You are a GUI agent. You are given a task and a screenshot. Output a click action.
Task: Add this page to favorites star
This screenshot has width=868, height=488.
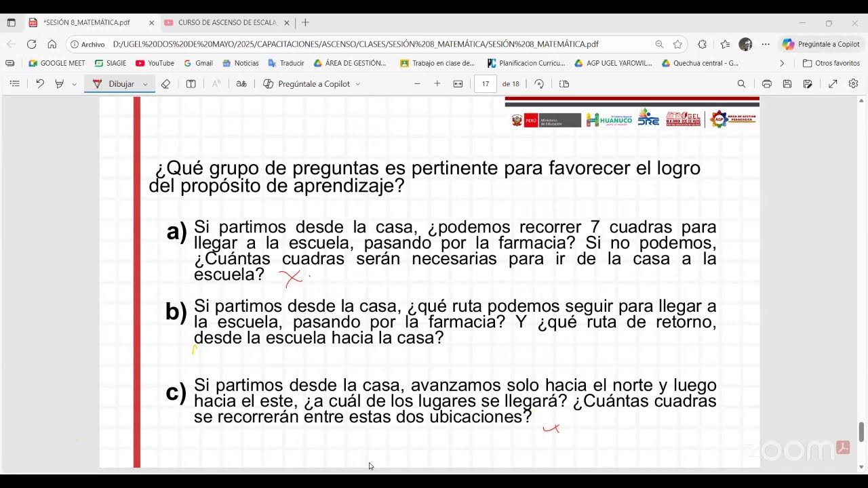point(677,44)
